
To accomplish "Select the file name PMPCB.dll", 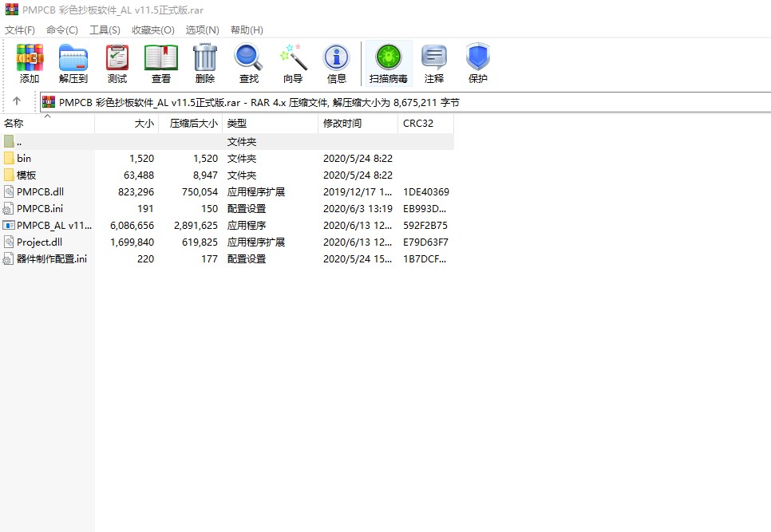I will [x=41, y=191].
